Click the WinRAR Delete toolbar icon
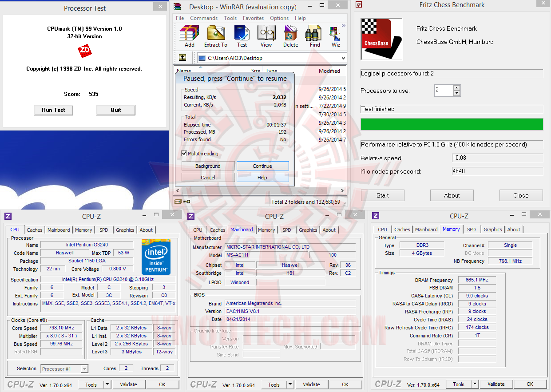This screenshot has width=551, height=392. pyautogui.click(x=291, y=36)
